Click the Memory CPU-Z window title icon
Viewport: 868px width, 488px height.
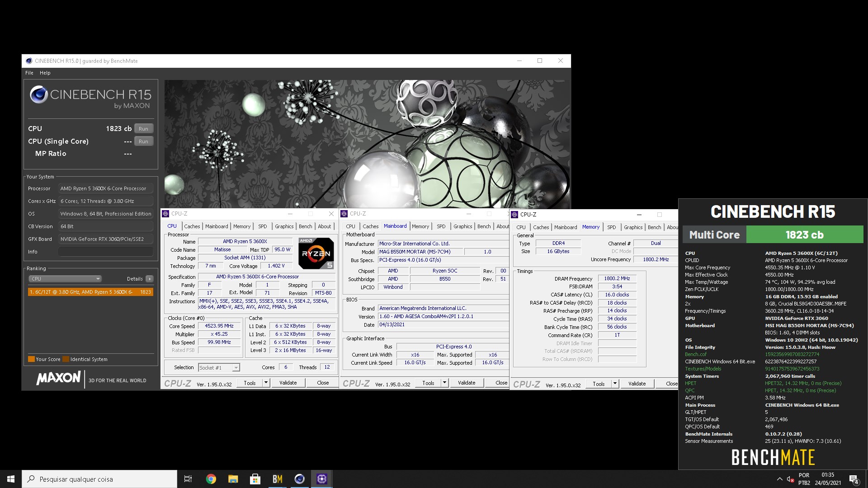[x=514, y=215]
